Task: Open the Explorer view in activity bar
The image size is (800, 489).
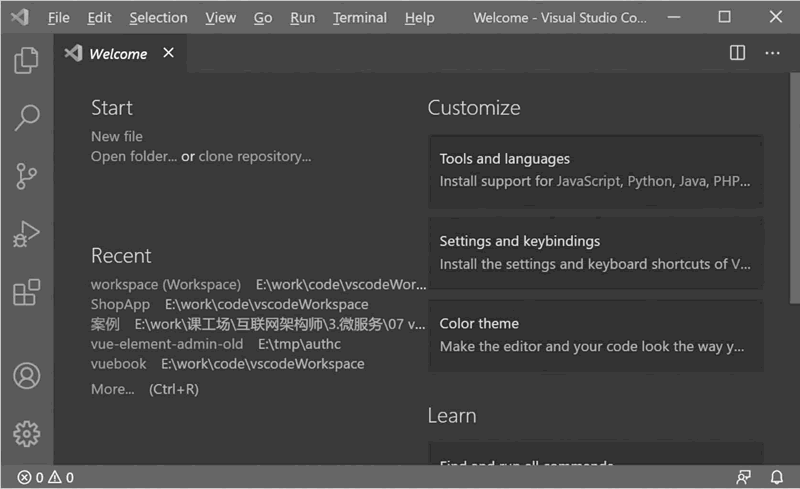Action: tap(27, 60)
